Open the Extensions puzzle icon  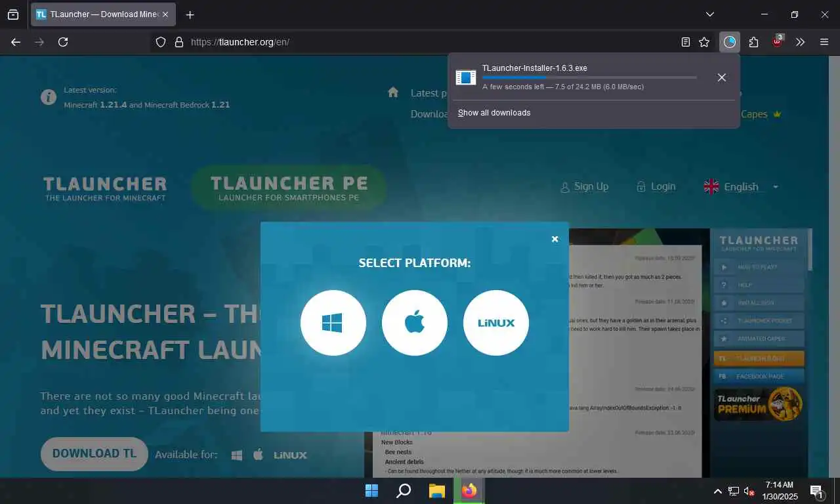753,42
